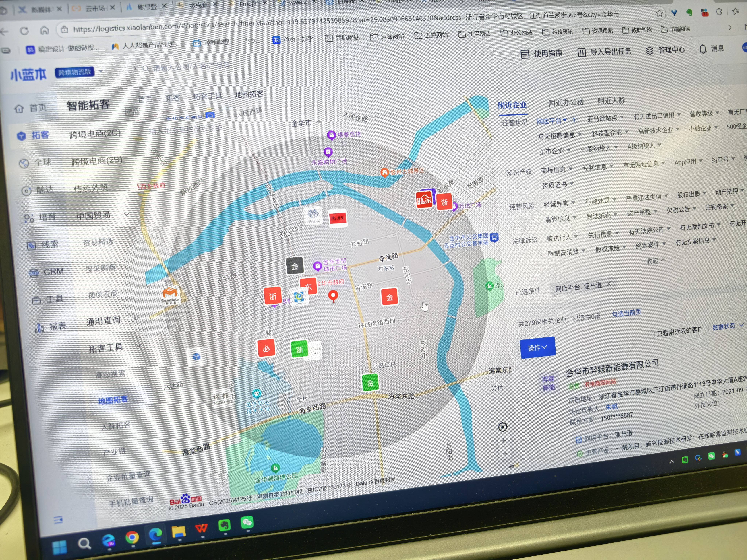Click the 勾选当前页 link
This screenshot has height=560, width=747.
pos(626,313)
